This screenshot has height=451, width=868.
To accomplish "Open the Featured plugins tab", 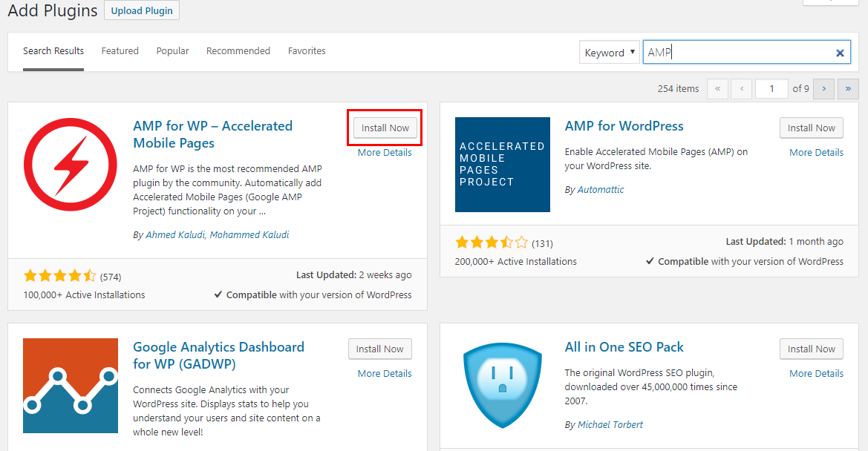I will coord(120,51).
